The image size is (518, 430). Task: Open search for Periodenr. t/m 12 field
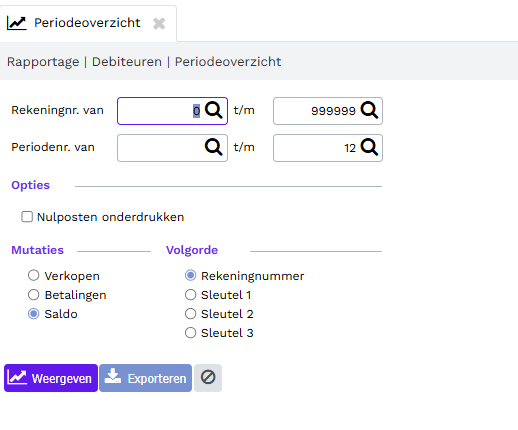click(x=369, y=147)
